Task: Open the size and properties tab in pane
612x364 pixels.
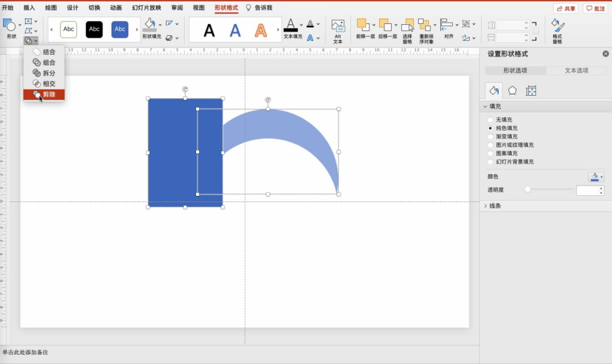Action: 531,91
